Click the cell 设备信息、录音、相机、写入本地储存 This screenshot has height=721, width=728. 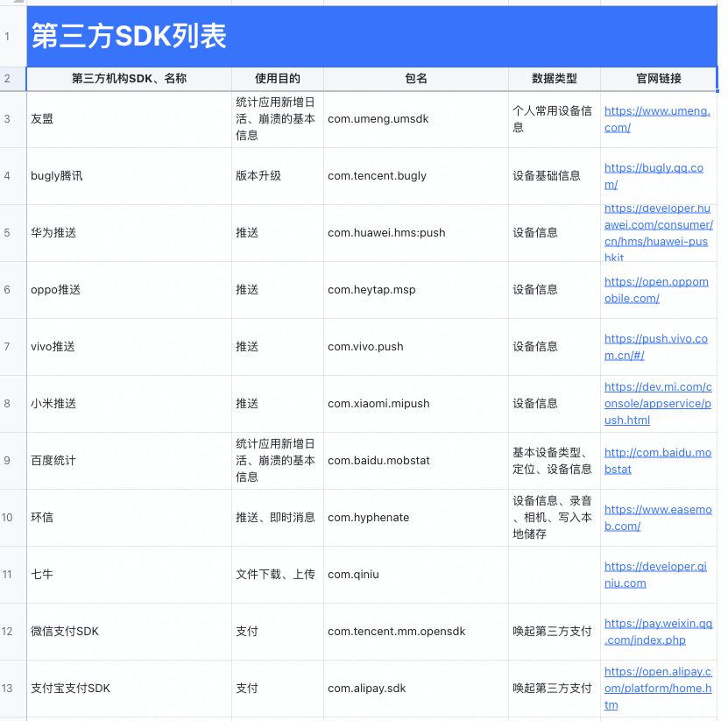point(555,518)
